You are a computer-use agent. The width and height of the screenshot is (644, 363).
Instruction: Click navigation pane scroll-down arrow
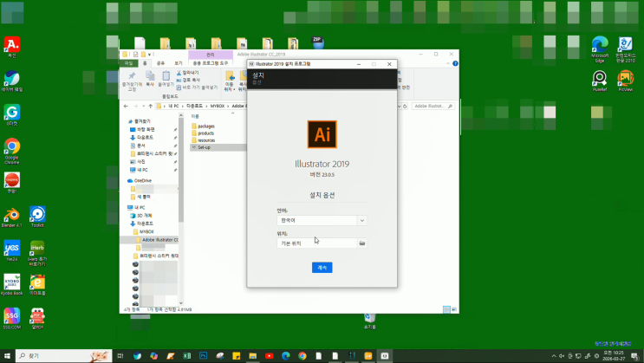180,303
